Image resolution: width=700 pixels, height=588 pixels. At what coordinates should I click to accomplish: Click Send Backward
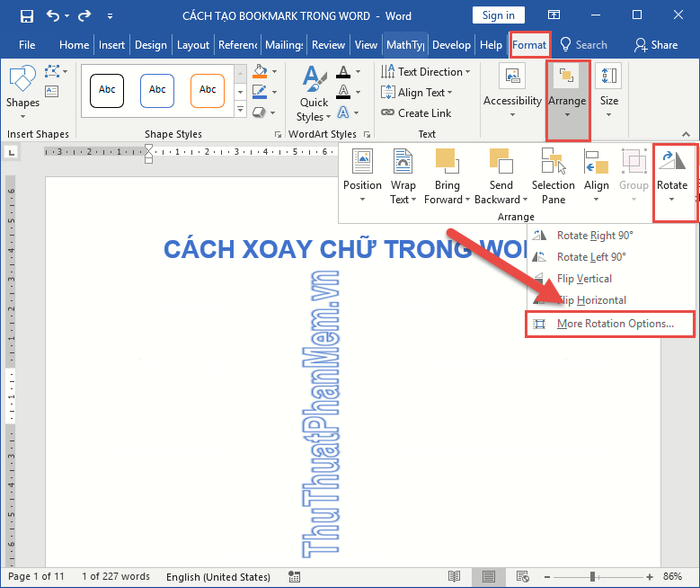click(501, 176)
